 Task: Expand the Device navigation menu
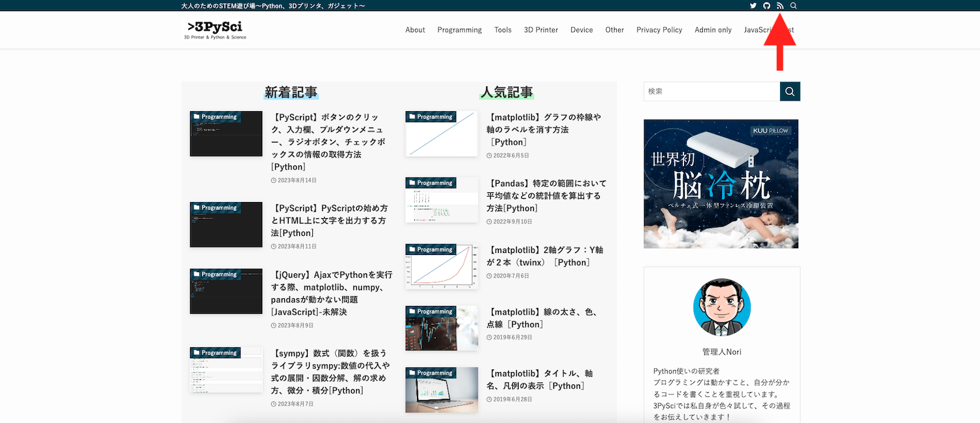coord(581,30)
